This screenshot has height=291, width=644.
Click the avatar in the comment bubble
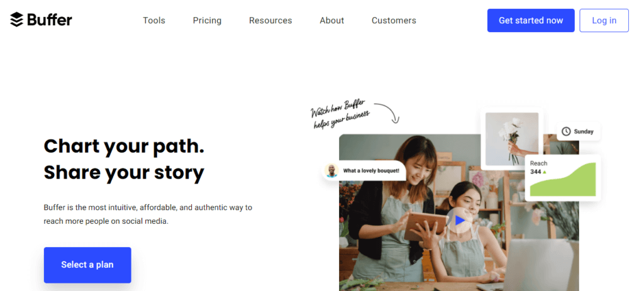tap(331, 170)
